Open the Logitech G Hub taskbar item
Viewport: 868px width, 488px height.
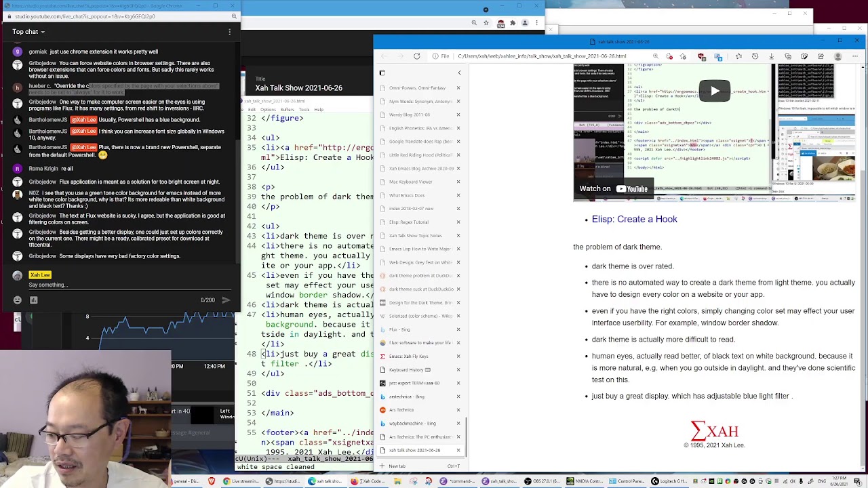click(669, 481)
